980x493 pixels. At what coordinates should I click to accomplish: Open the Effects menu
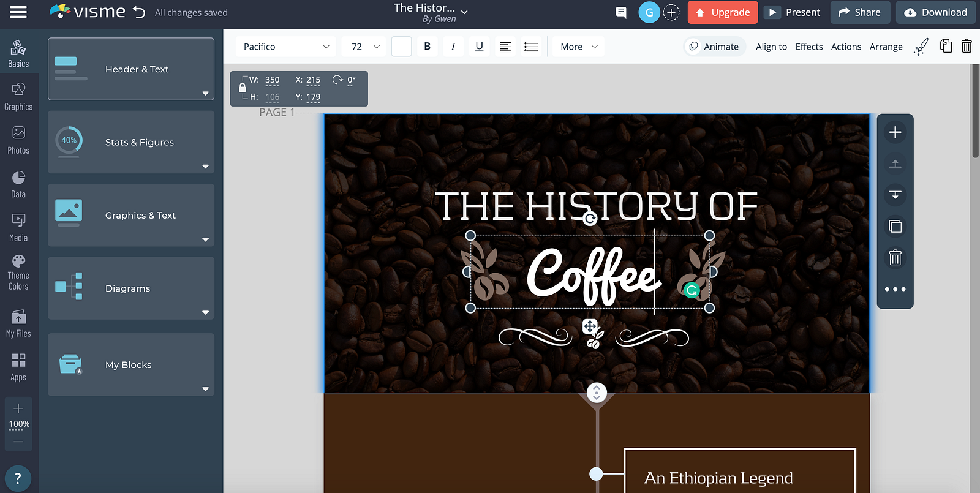coord(809,47)
